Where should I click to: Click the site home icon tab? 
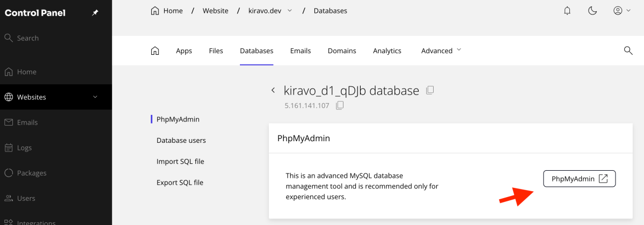(155, 50)
